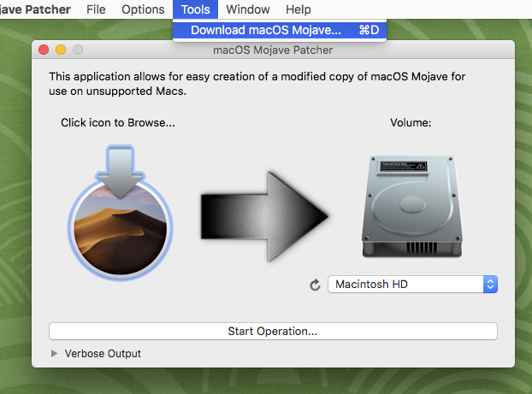Expand the Verbose Output disclosure triangle
532x394 pixels.
coord(54,354)
